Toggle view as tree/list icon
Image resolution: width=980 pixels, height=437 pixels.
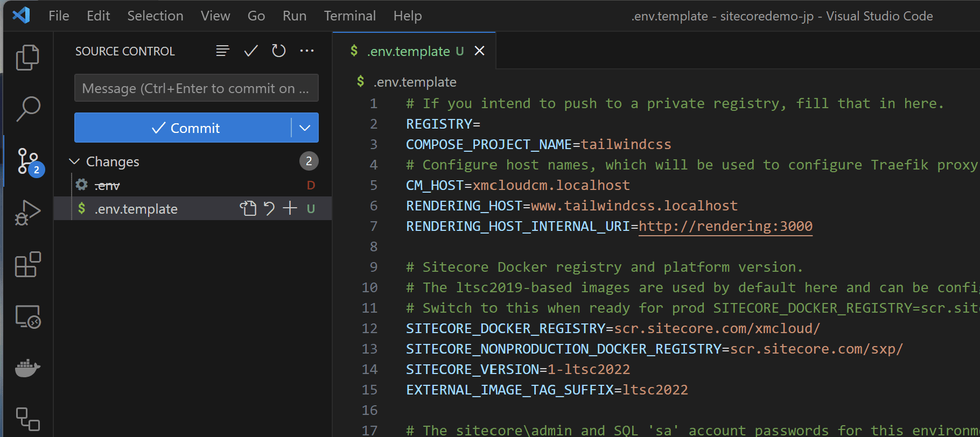tap(222, 51)
